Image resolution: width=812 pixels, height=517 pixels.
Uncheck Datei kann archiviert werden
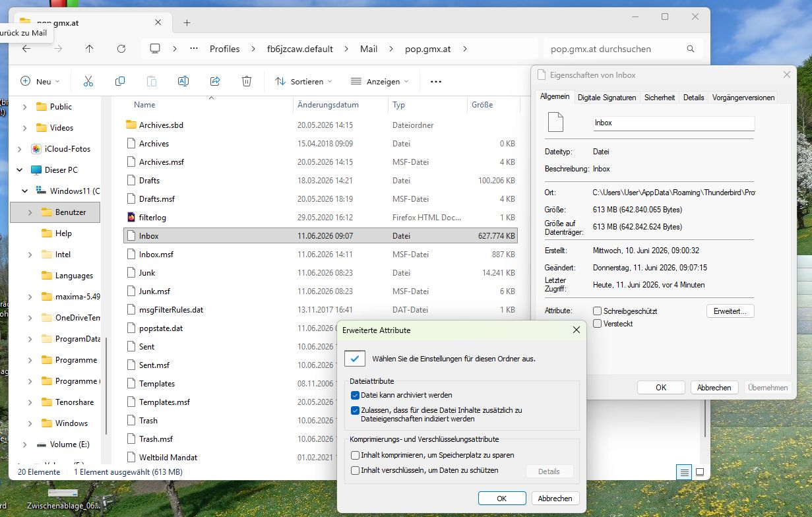356,395
